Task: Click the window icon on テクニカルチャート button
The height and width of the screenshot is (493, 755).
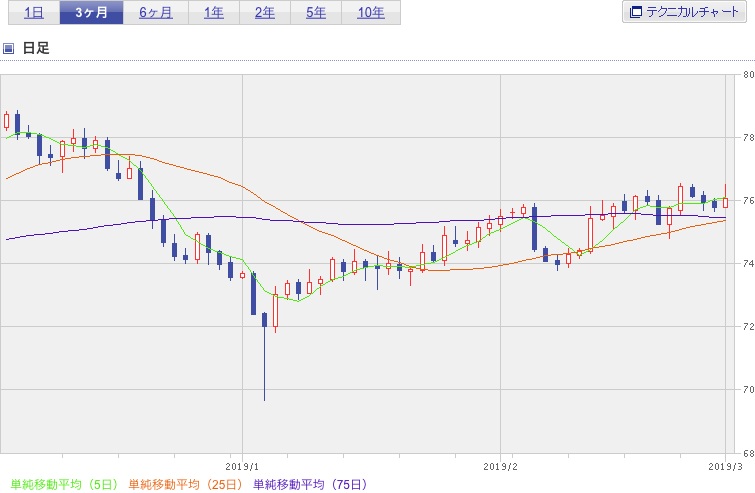Action: click(x=636, y=12)
